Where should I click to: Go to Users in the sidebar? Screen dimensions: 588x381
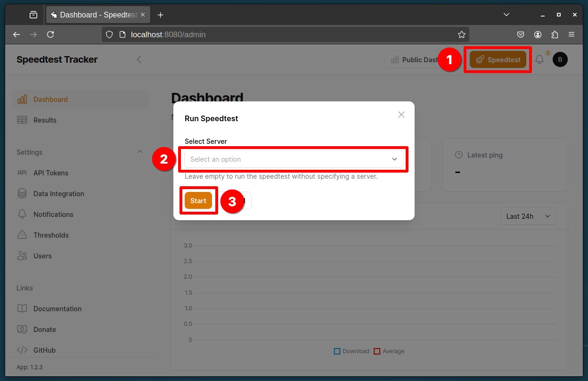(x=81, y=256)
